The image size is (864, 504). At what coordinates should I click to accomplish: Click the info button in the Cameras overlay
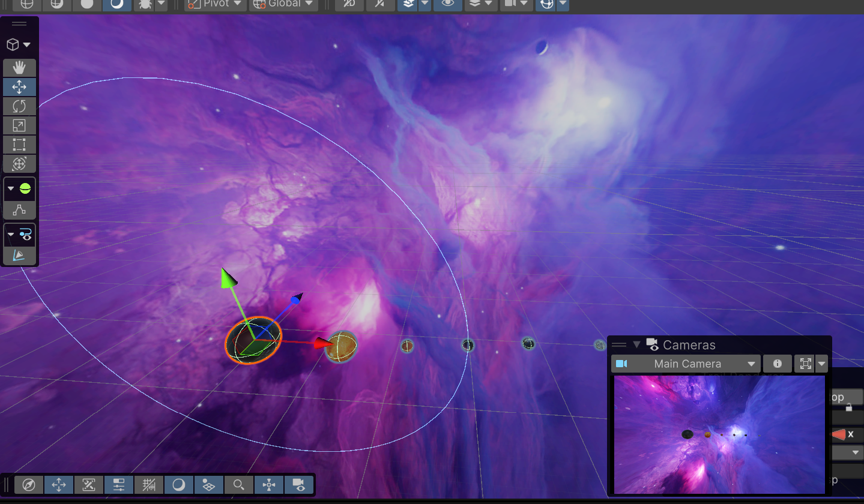(x=778, y=364)
